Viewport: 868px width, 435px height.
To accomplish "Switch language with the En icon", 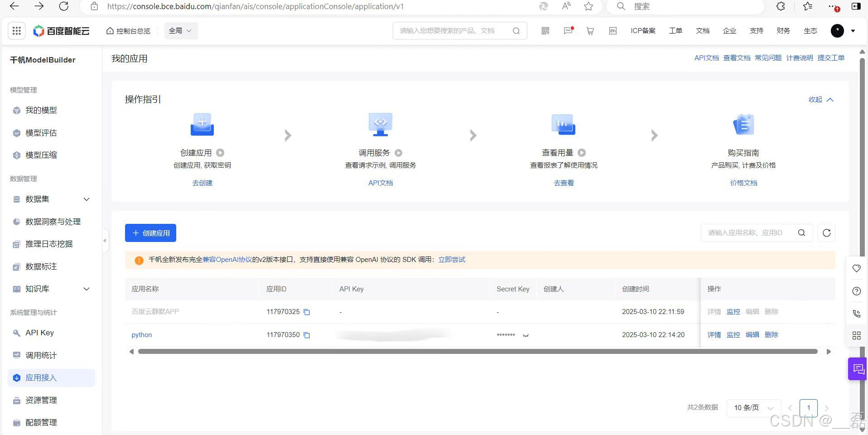I will (613, 31).
